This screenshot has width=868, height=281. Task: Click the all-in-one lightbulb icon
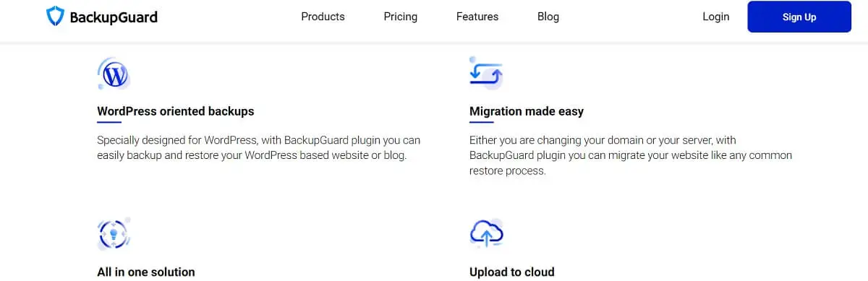114,233
